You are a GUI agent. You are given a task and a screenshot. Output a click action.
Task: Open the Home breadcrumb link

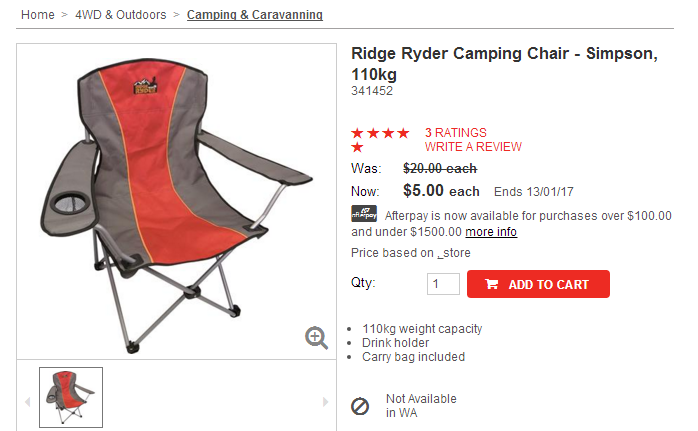[x=38, y=15]
